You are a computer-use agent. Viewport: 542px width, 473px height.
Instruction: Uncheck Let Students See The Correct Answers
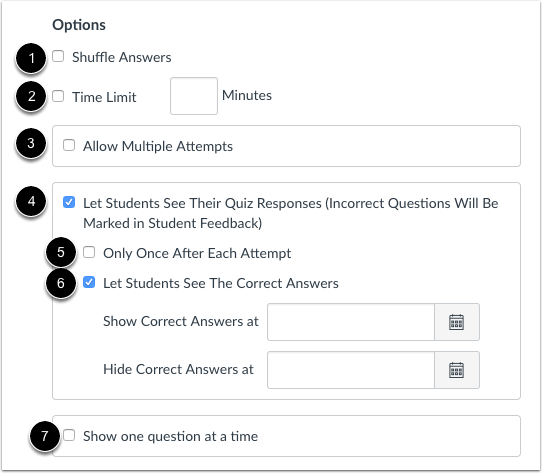(89, 282)
